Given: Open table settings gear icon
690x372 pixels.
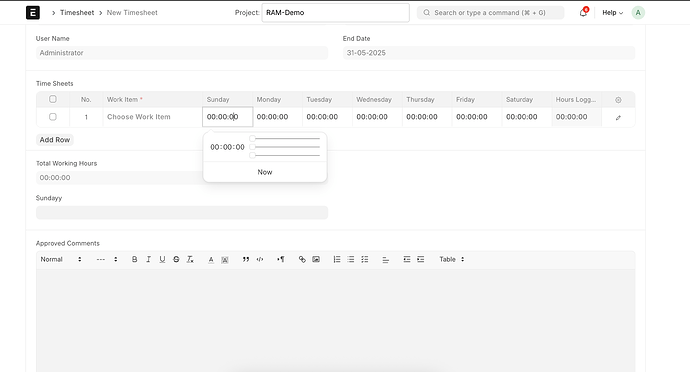Looking at the screenshot, I should click(618, 100).
